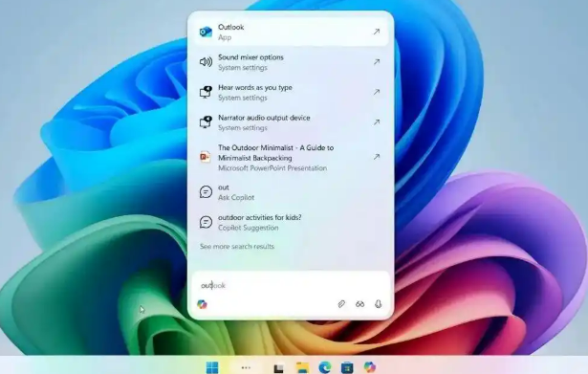Click the "Microsoft PowerPoint Presentation" subtitle text
Image resolution: width=588 pixels, height=374 pixels.
coord(272,168)
